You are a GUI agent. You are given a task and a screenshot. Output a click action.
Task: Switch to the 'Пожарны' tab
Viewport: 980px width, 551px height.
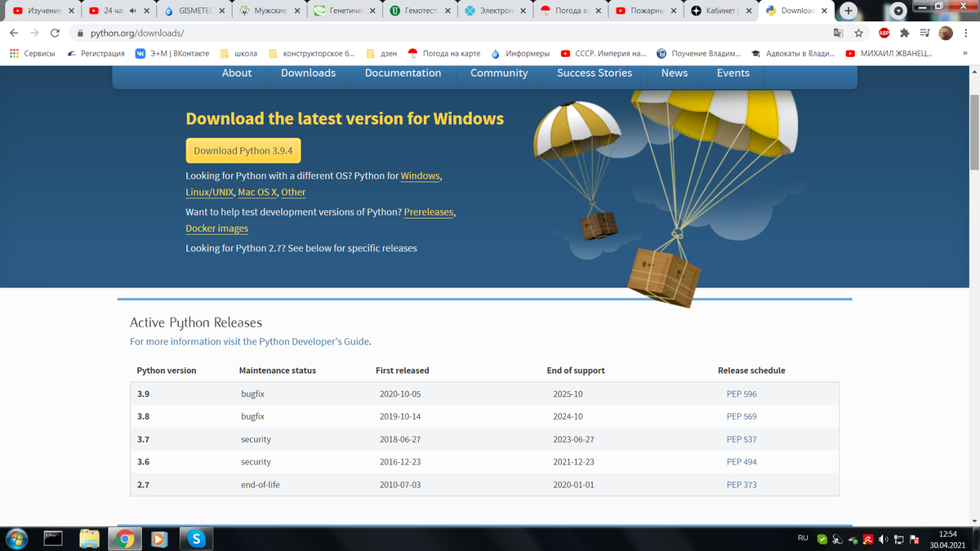coord(645,11)
